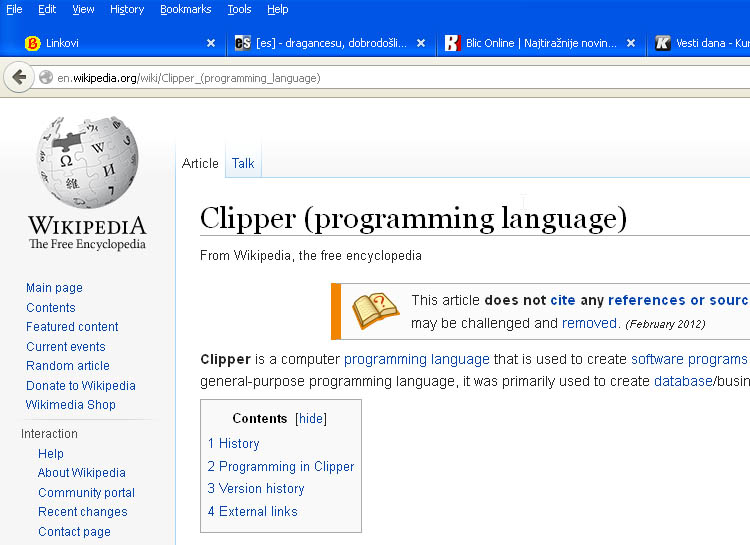This screenshot has width=750, height=545.
Task: Open the Wikimedia Shop link
Action: [71, 405]
